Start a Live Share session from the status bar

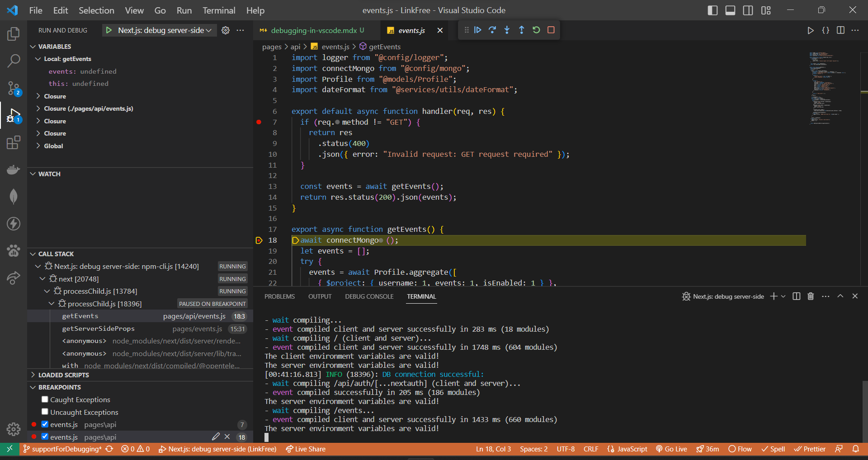306,449
